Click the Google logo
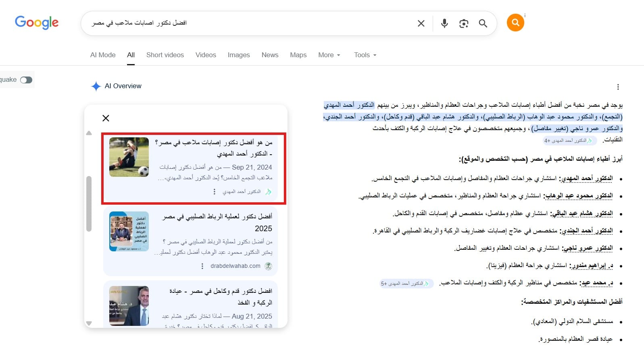 (x=37, y=23)
